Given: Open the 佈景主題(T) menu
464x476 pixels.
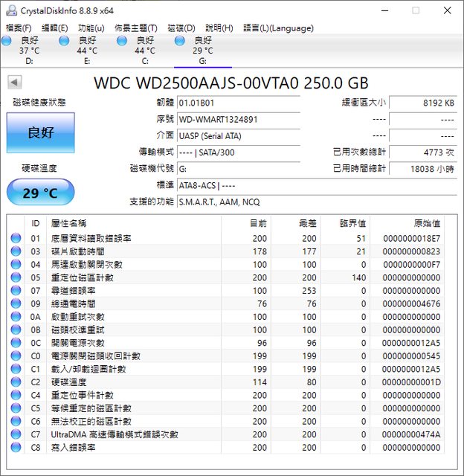Looking at the screenshot, I should tap(136, 28).
